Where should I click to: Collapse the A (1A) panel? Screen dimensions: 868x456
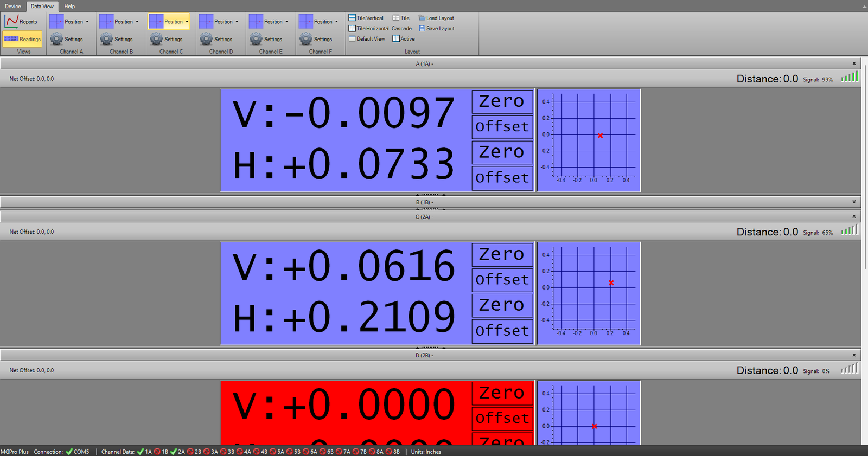tap(854, 63)
